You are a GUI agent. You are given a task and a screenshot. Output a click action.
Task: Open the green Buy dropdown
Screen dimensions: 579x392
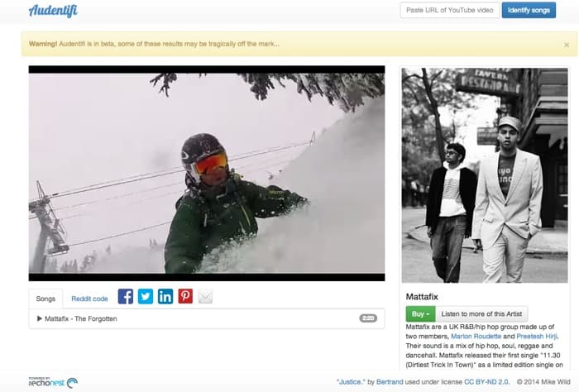419,314
